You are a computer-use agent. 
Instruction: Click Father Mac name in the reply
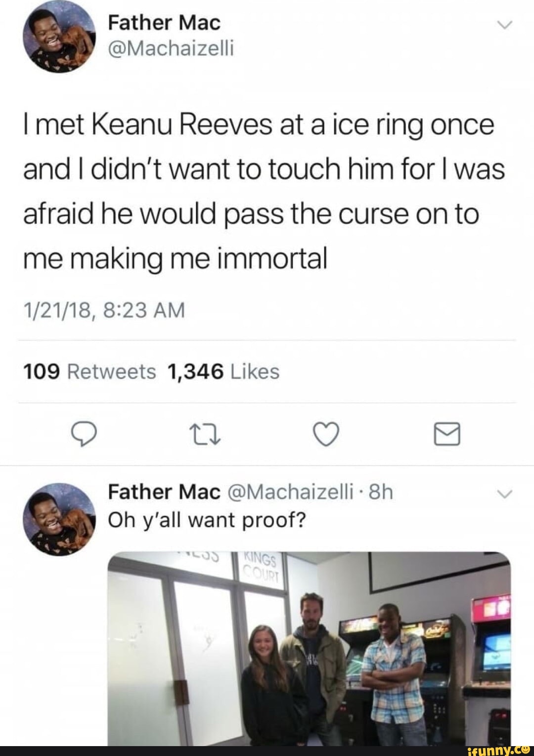(x=164, y=492)
